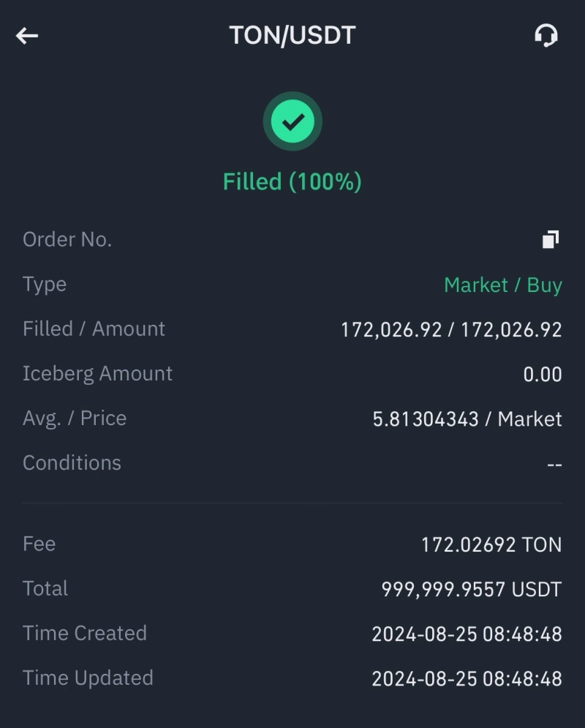This screenshot has height=728, width=585.
Task: Select the Filled (100%) status text
Action: coord(292,181)
